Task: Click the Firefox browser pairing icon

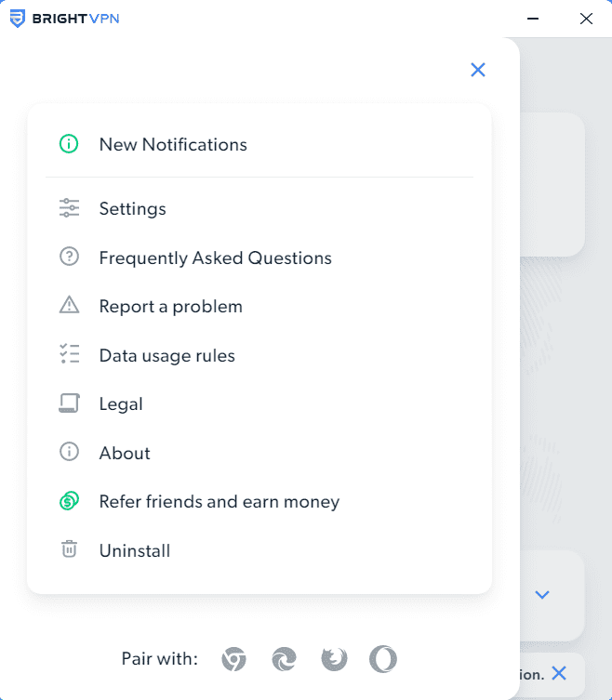Action: tap(334, 659)
